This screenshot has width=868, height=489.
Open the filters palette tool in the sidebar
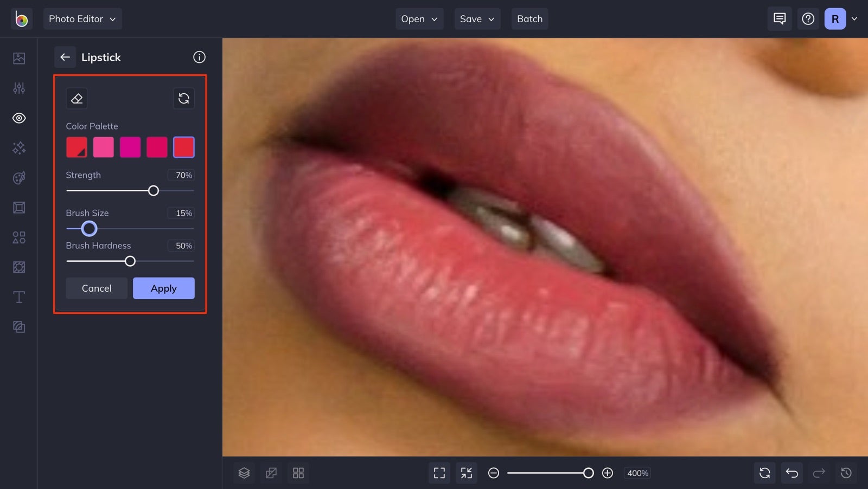tap(18, 178)
